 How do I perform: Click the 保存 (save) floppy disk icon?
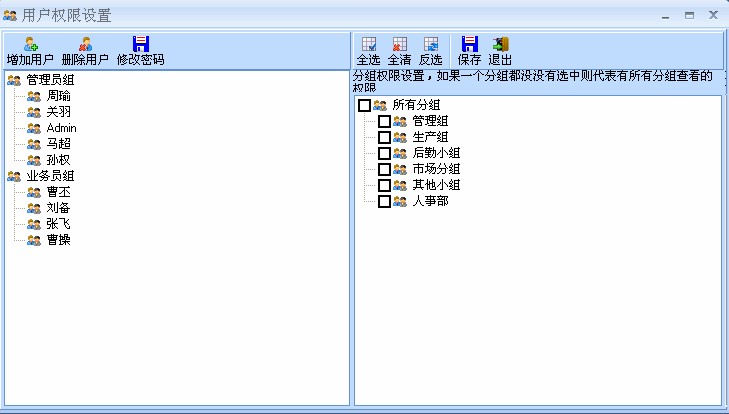point(469,44)
